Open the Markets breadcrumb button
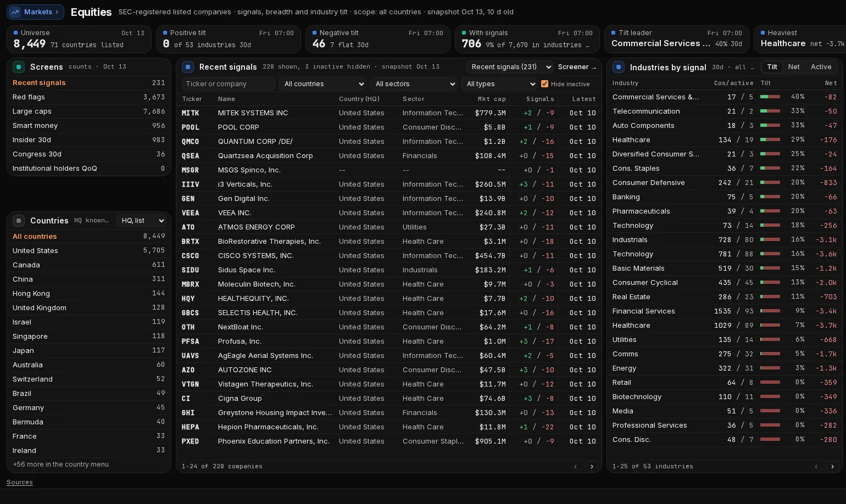 click(35, 12)
